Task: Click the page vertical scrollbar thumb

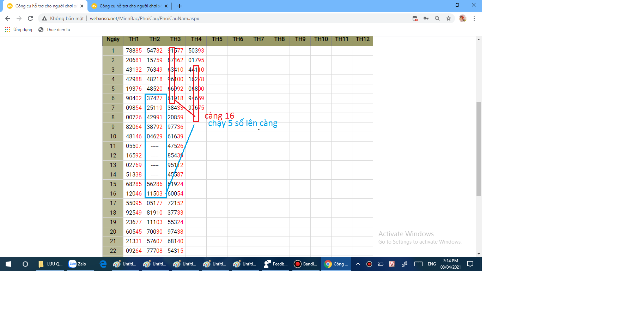Action: tap(479, 148)
